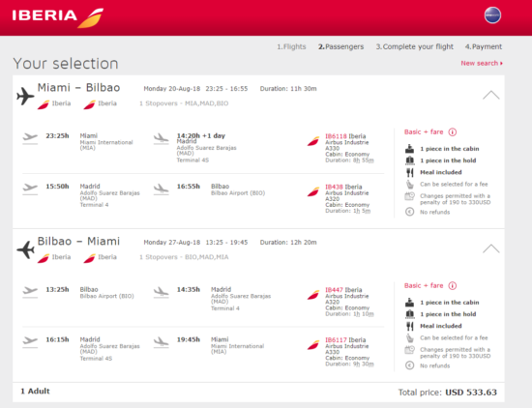The height and width of the screenshot is (408, 532).
Task: Open Basic + fare info icon for outbound flight
Action: [x=453, y=131]
